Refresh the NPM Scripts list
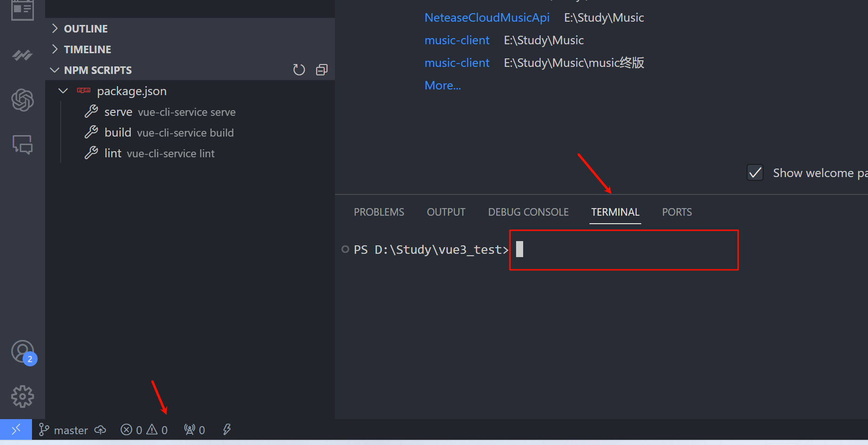Screen dimensions: 868x445 [299, 70]
